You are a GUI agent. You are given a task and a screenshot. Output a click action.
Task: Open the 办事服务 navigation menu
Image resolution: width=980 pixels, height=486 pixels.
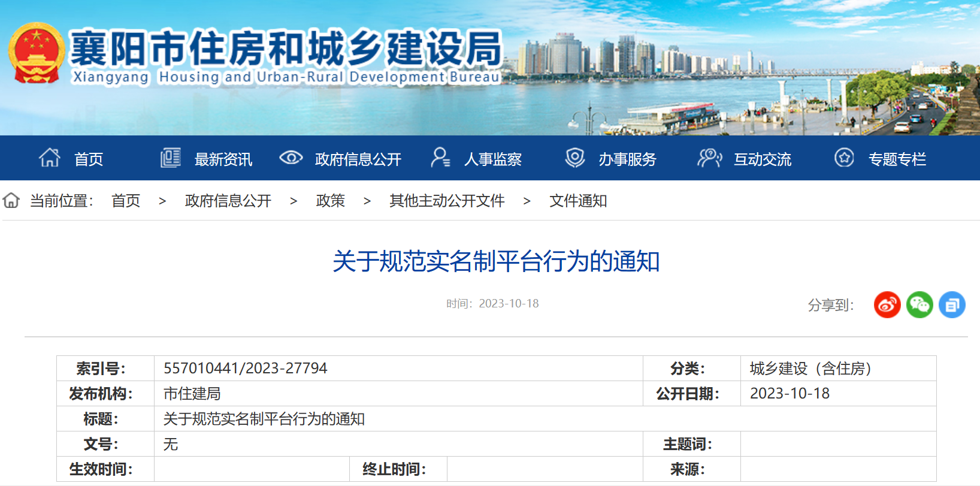tap(627, 159)
